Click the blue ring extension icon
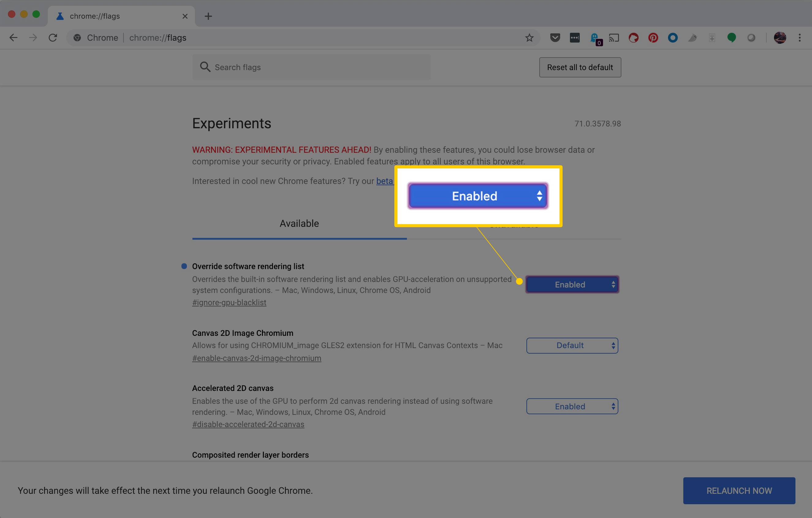Screen dimensions: 812x518 point(673,38)
